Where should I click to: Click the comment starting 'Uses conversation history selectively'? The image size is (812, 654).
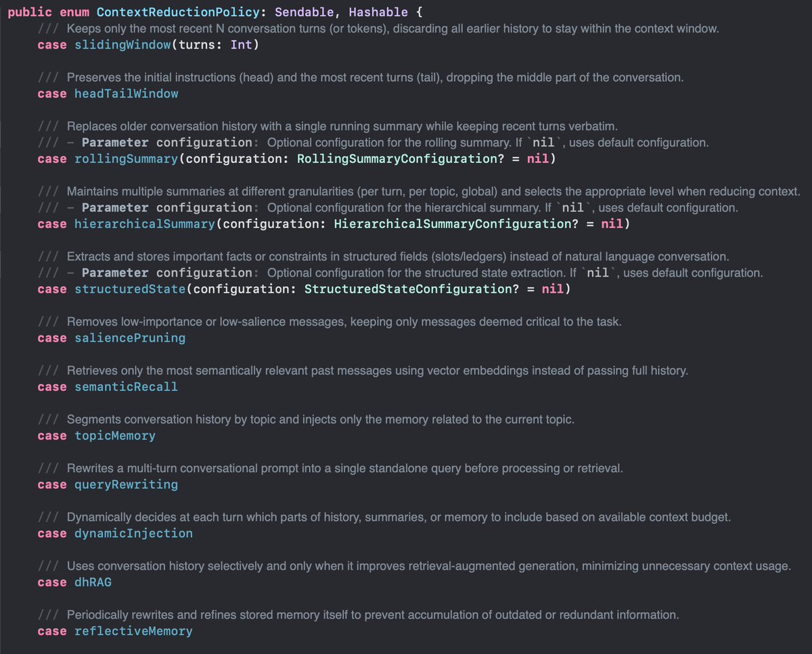point(414,566)
